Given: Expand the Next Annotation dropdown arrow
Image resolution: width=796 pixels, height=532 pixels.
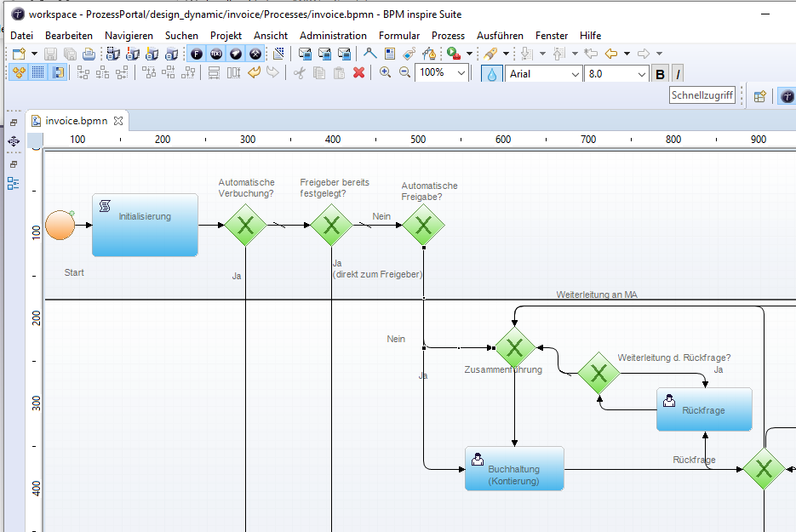Looking at the screenshot, I should 542,54.
